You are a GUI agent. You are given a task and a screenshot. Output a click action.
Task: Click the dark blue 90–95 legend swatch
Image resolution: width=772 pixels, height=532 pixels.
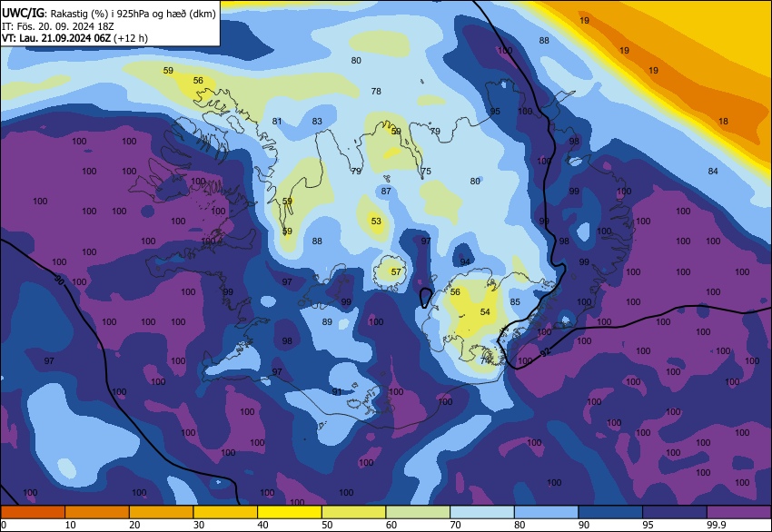pos(610,512)
